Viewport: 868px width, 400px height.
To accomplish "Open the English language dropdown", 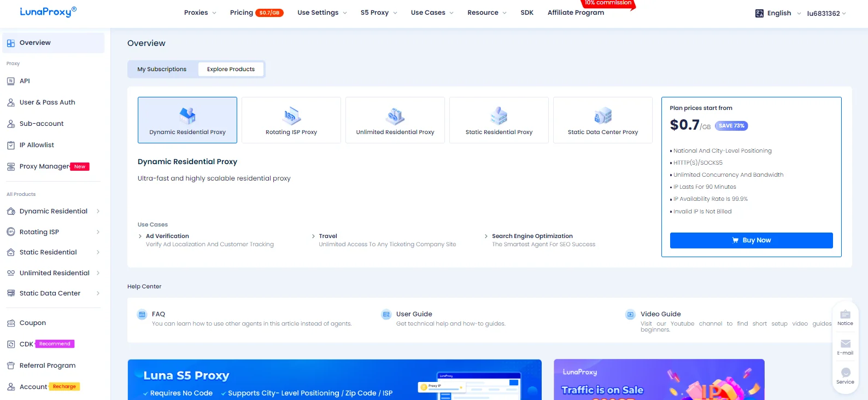I will click(x=779, y=13).
